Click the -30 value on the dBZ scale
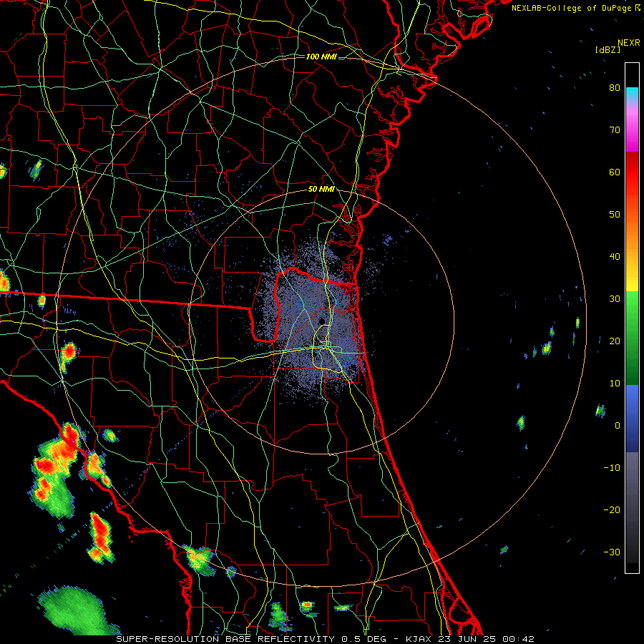This screenshot has width=644, height=644. [612, 552]
